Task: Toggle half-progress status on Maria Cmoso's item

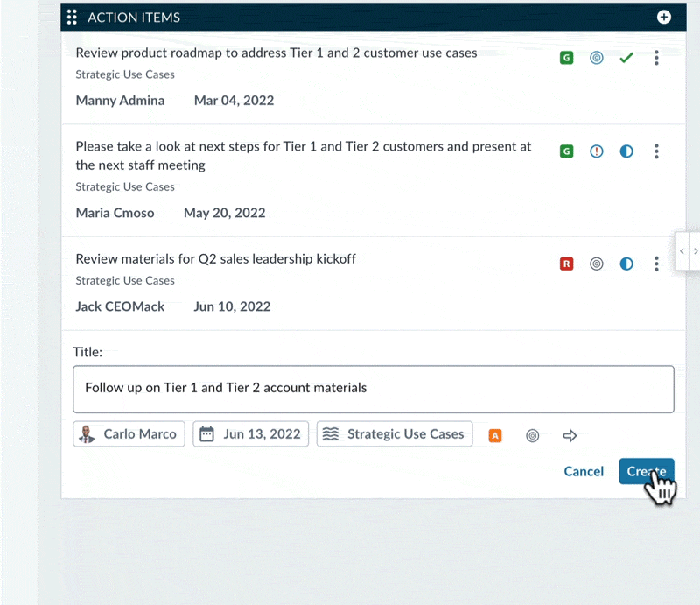Action: pos(626,151)
